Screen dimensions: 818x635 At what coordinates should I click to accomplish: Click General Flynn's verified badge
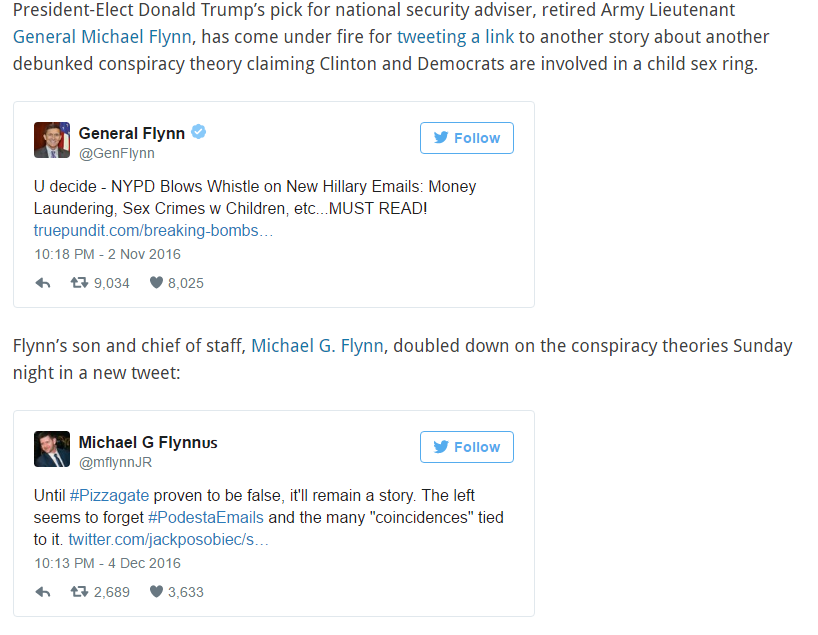point(199,133)
